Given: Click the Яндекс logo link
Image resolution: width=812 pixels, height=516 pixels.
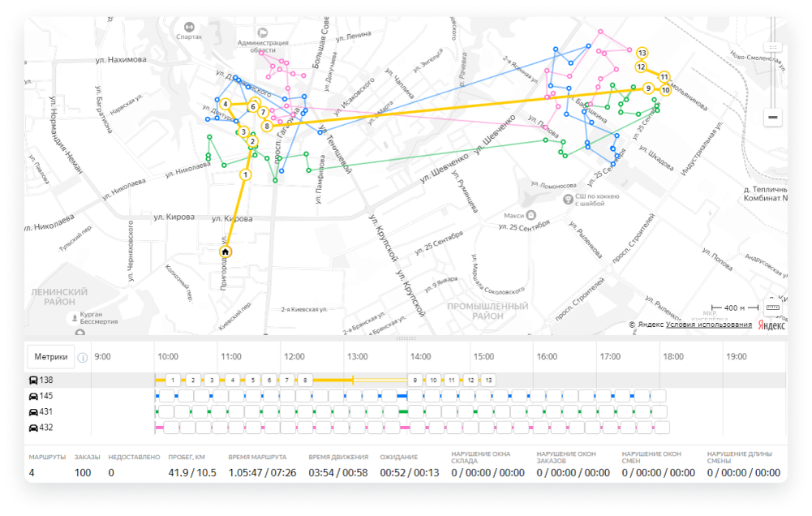Looking at the screenshot, I should [771, 325].
